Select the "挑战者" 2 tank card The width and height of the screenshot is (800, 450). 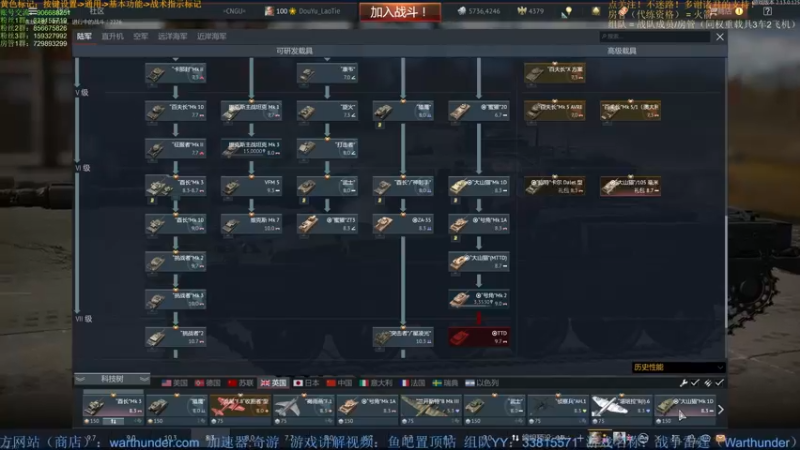pyautogui.click(x=176, y=337)
